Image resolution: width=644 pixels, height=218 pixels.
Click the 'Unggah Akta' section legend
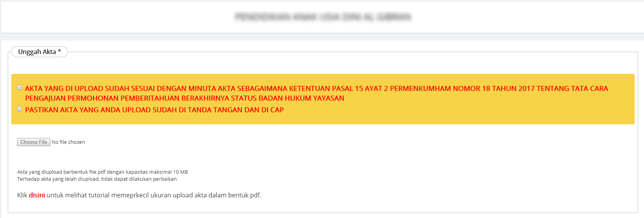tap(37, 52)
